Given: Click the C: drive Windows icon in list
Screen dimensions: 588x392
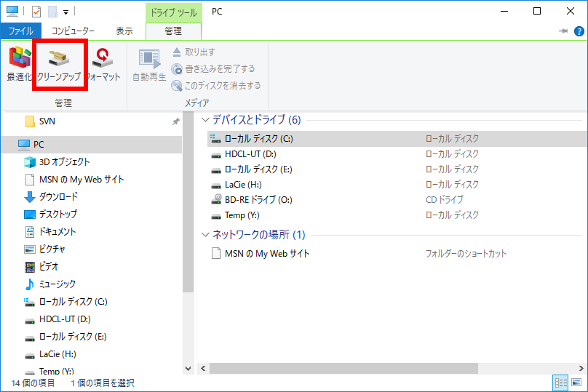Looking at the screenshot, I should (215, 139).
